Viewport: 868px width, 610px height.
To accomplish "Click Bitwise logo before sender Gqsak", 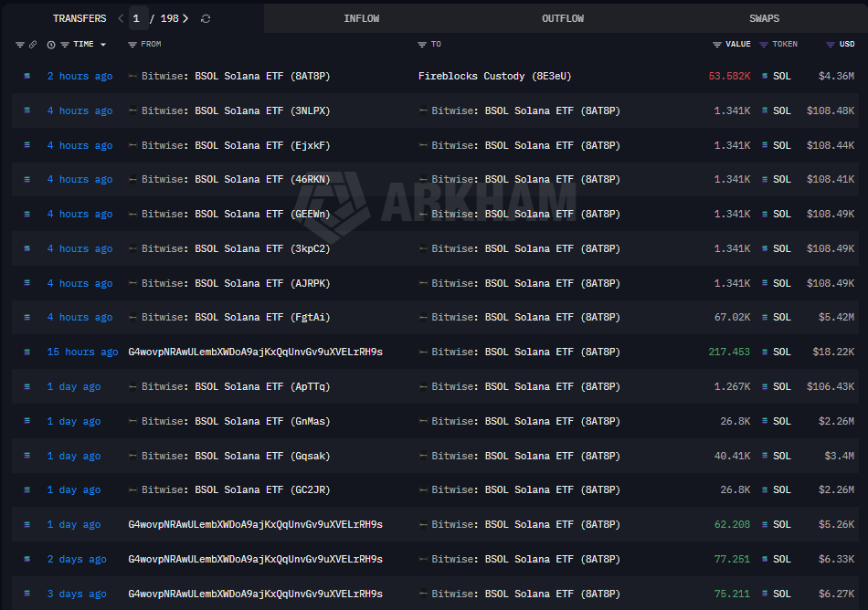I will click(x=132, y=456).
